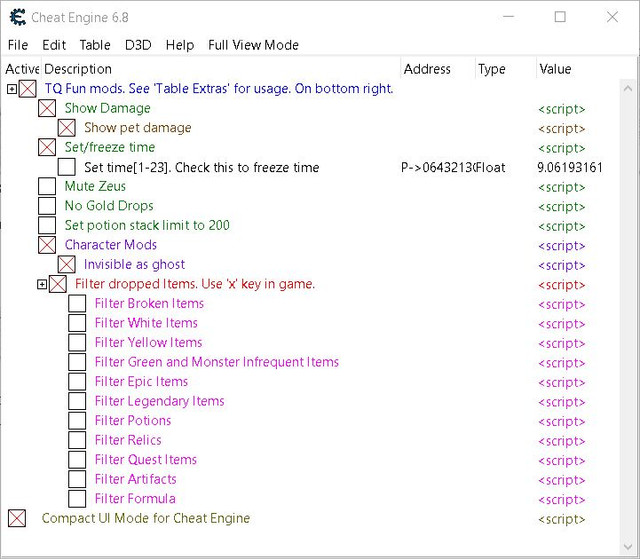Open the D3D menu
The image size is (640, 559).
(138, 45)
